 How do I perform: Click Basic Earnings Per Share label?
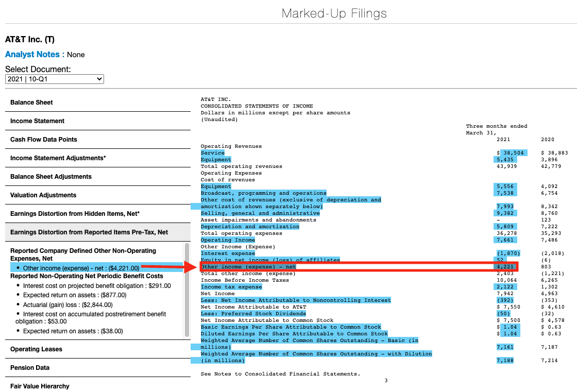coord(291,327)
